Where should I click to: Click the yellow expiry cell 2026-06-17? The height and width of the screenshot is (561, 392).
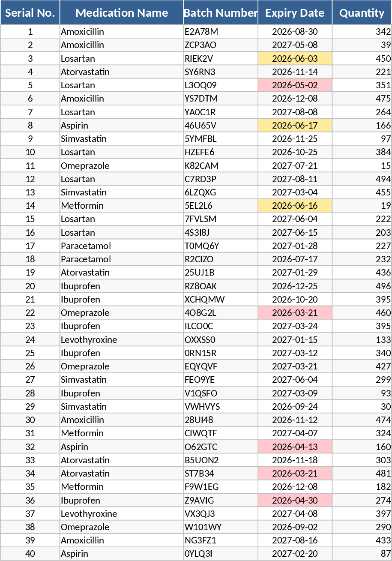pyautogui.click(x=295, y=126)
